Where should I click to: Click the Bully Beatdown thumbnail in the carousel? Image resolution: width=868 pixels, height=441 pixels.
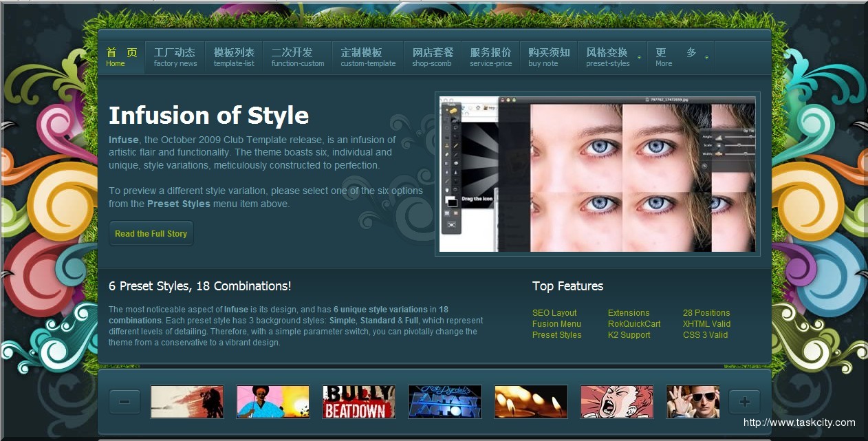click(358, 401)
